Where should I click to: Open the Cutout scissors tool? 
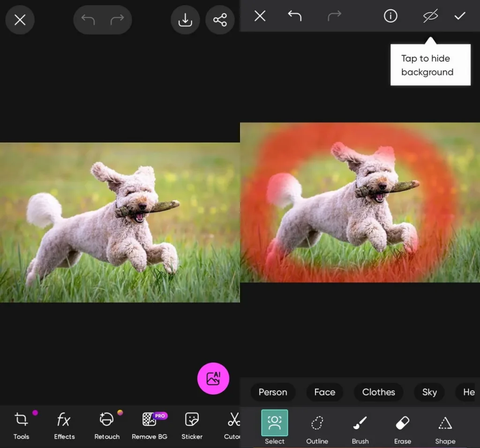click(232, 426)
